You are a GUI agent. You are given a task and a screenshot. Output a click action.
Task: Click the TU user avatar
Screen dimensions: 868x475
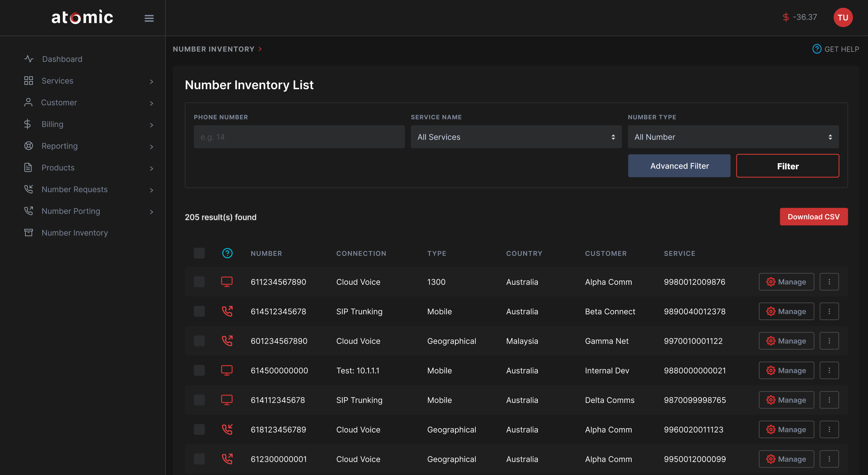click(843, 17)
